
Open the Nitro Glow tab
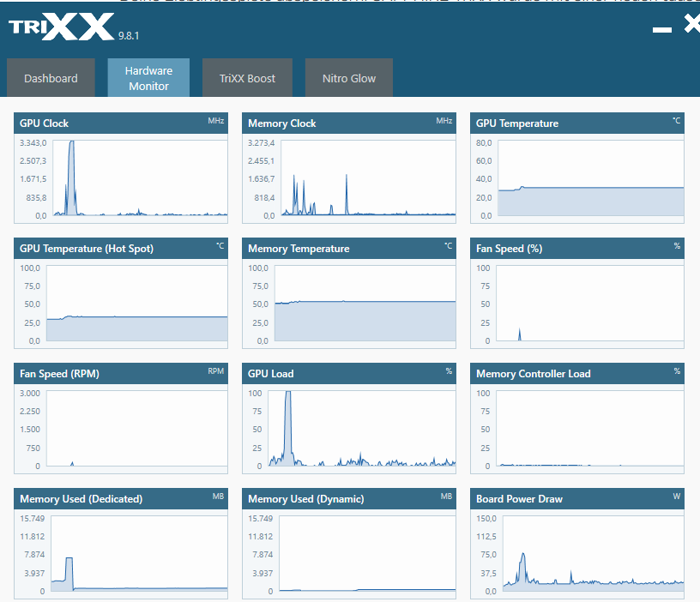click(x=349, y=78)
